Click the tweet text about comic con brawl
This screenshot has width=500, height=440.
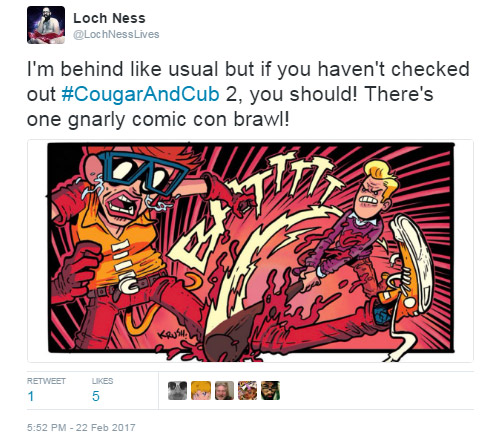coord(248,94)
